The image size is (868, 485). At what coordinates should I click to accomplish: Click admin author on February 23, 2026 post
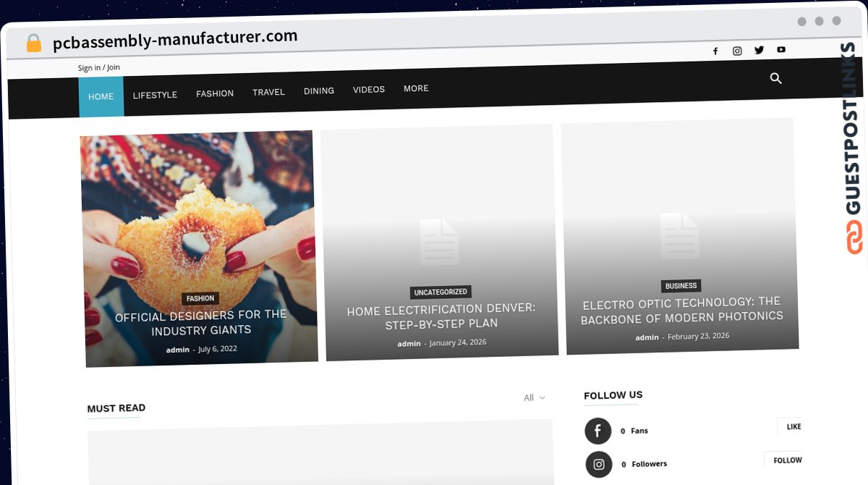(x=647, y=337)
